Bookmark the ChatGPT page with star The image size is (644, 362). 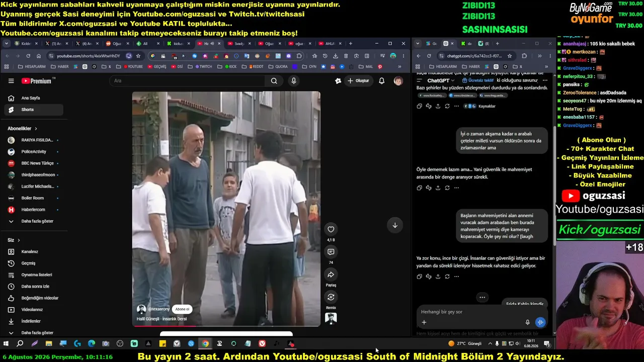tap(510, 56)
